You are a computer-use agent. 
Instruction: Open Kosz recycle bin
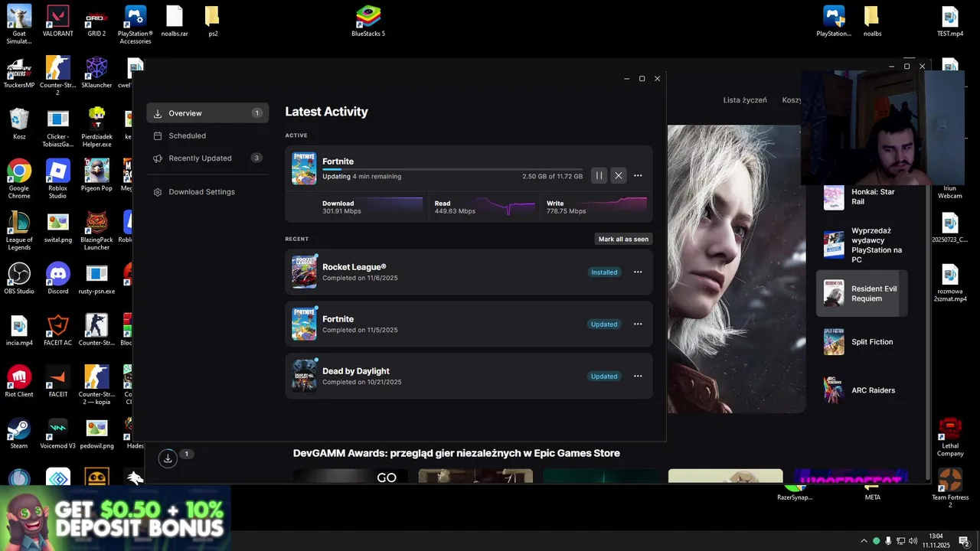(19, 124)
